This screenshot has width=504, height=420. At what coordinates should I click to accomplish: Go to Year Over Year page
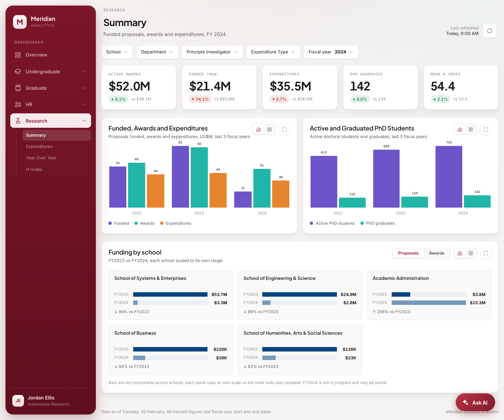click(x=41, y=158)
